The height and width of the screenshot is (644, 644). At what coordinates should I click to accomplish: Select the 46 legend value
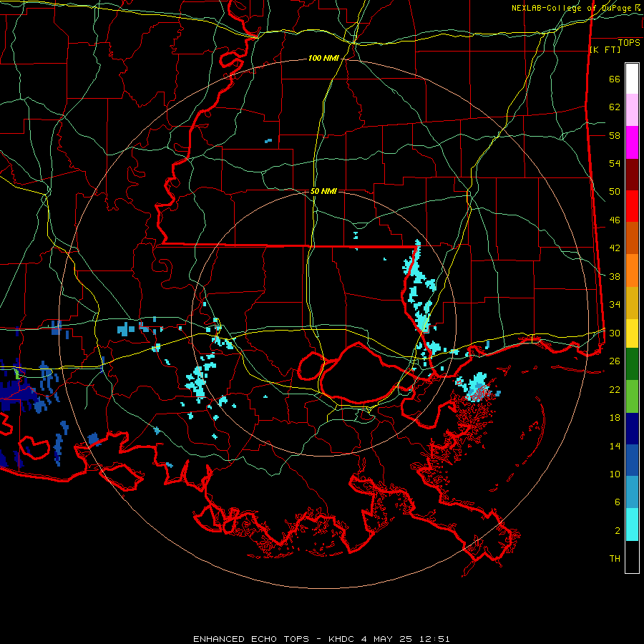(615, 220)
